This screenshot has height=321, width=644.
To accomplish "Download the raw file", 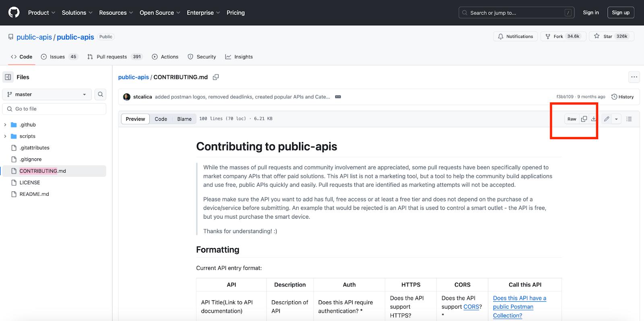I will point(594,119).
